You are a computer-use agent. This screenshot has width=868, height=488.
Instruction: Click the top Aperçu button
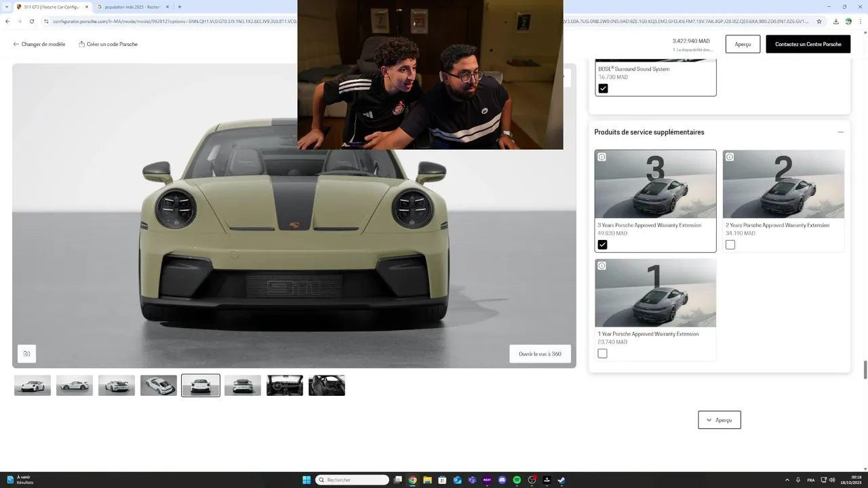(743, 44)
